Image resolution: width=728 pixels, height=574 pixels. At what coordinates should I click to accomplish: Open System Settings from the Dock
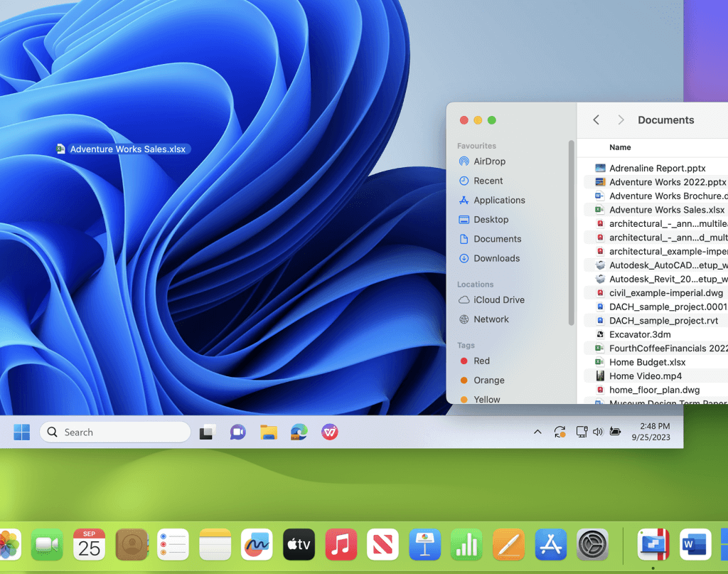(592, 546)
